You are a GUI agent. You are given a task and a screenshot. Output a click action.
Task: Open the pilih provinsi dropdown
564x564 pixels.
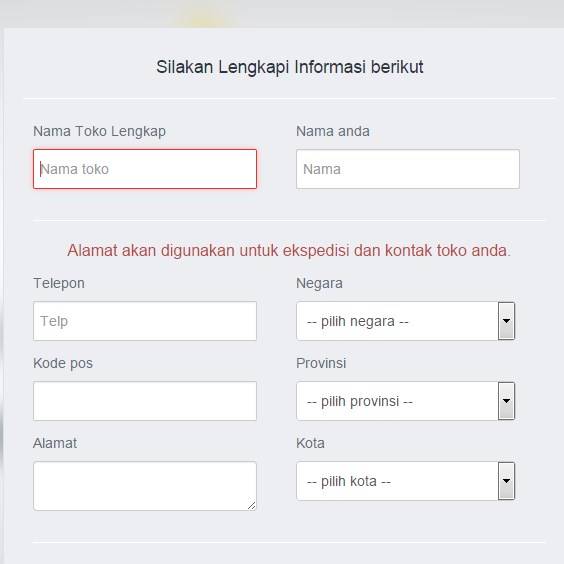point(406,401)
